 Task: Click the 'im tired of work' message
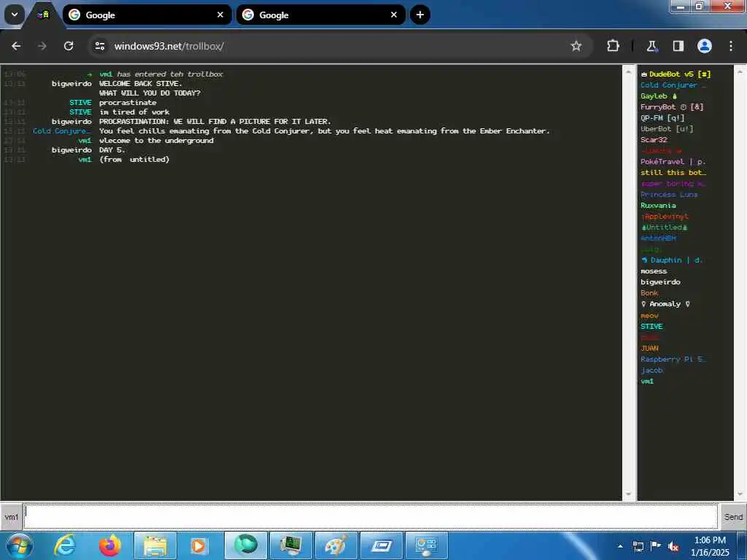click(x=134, y=112)
